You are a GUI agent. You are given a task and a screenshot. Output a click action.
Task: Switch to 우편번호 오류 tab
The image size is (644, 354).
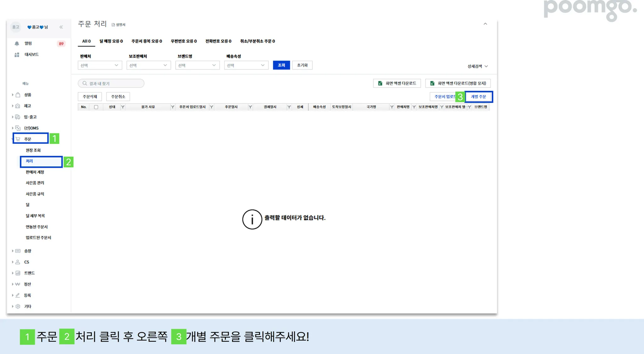coord(184,41)
